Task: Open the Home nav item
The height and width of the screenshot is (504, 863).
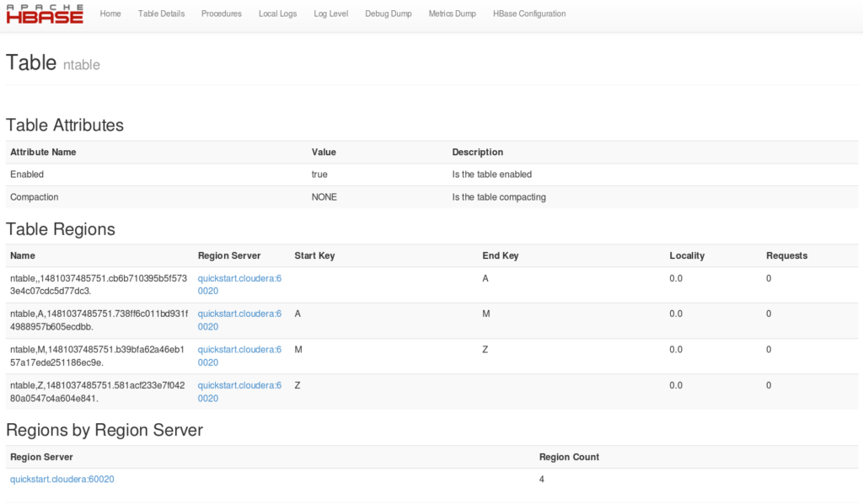Action: coord(110,13)
